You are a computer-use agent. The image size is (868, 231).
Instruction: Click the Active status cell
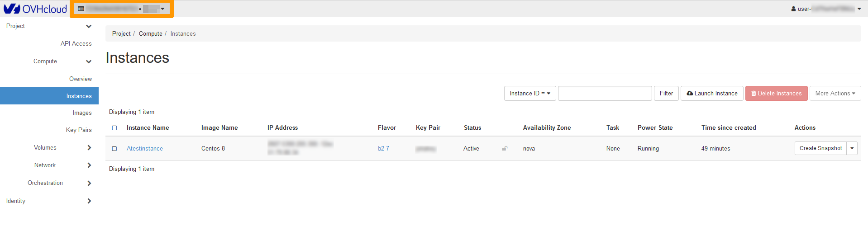(471, 149)
